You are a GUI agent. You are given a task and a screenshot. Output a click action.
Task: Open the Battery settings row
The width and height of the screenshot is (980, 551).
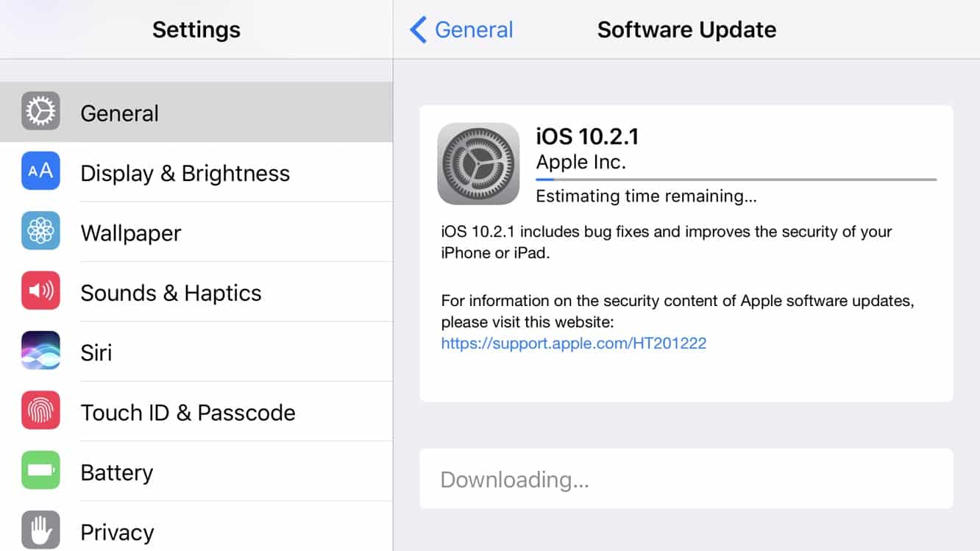tap(117, 472)
